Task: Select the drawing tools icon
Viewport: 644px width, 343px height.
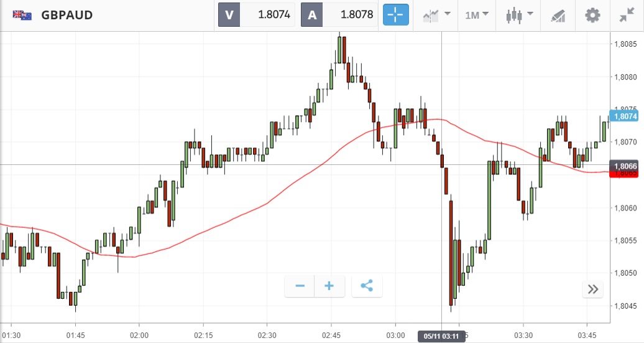Action: click(x=558, y=15)
